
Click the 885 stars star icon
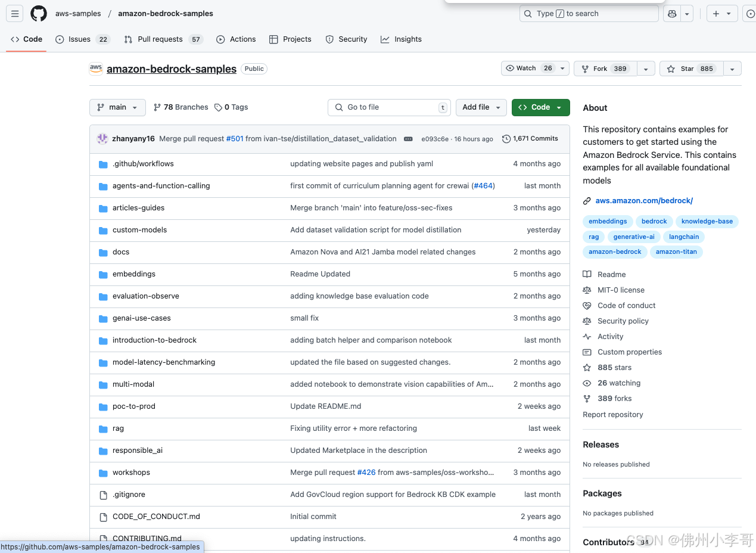click(587, 368)
